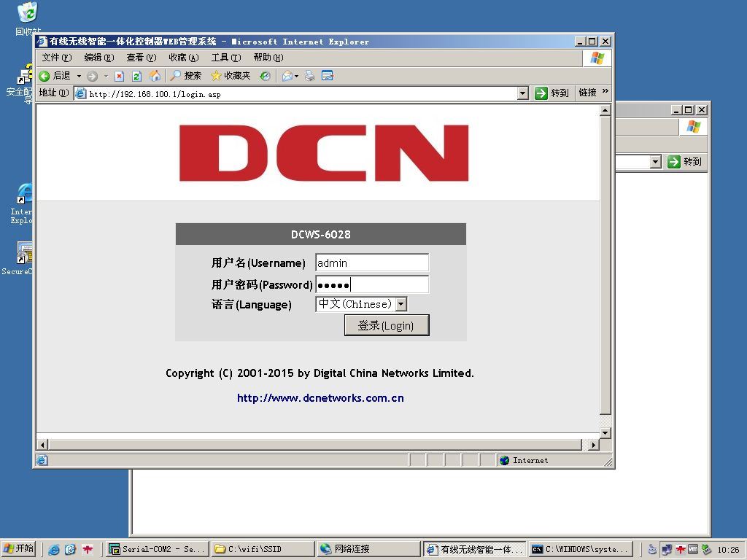
Task: Switch to Serial-COM2 taskbar window
Action: [x=157, y=549]
